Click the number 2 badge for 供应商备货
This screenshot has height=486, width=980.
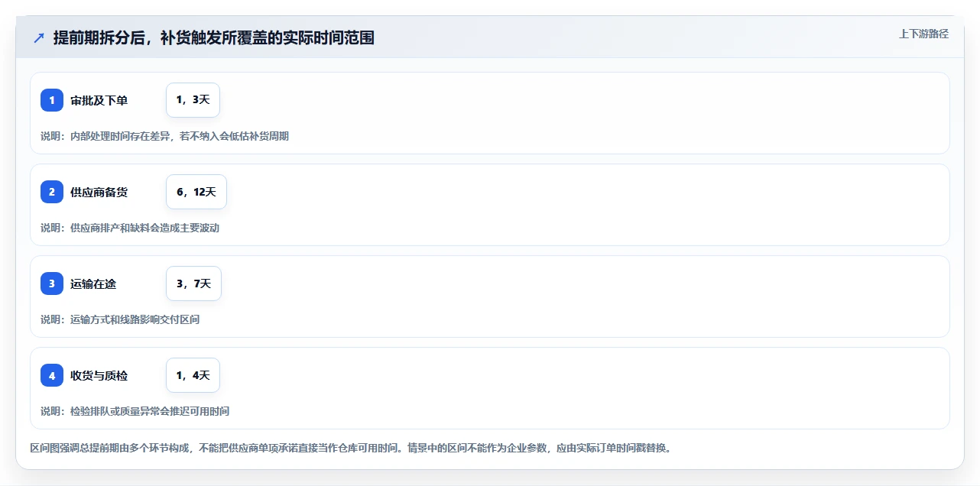[x=52, y=192]
